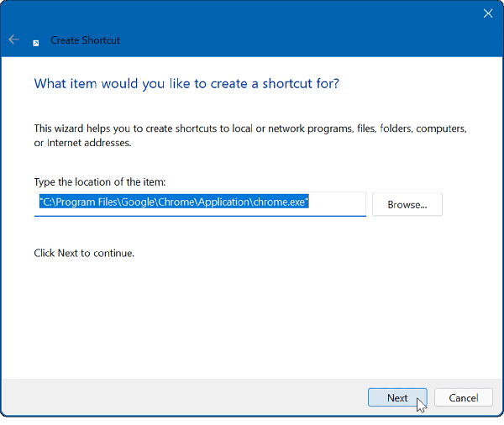Viewport: 504px width, 425px height.
Task: Click the 'Click Next to continue.' text
Action: click(84, 253)
